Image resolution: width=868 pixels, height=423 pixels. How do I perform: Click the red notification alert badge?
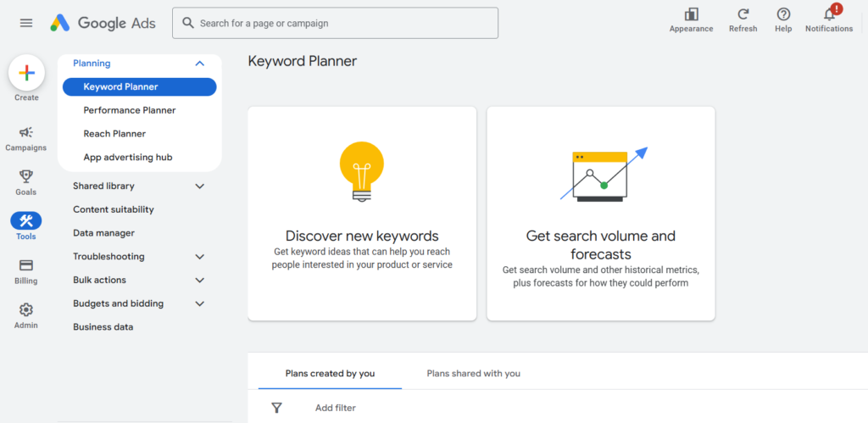click(x=837, y=8)
